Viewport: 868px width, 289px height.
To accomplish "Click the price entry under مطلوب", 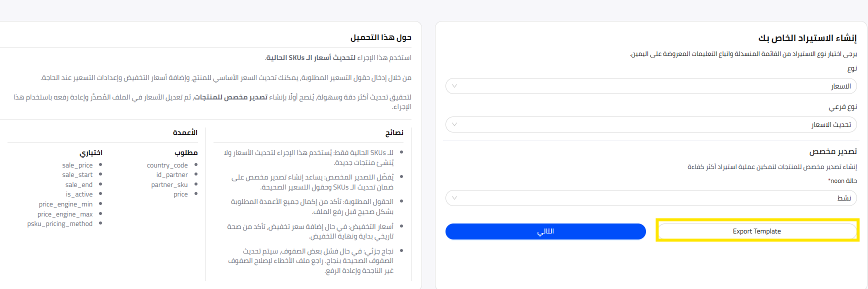I will (x=180, y=194).
